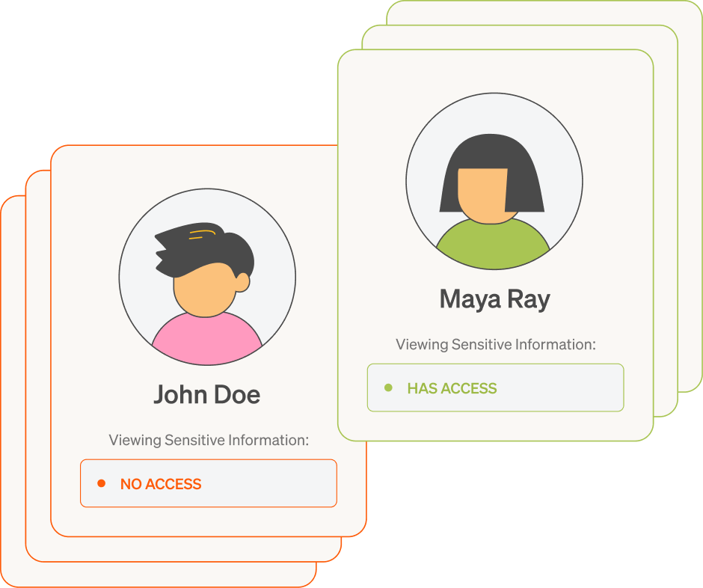The width and height of the screenshot is (703, 588).
Task: Click John Doe's avatar picture
Action: pos(207,277)
